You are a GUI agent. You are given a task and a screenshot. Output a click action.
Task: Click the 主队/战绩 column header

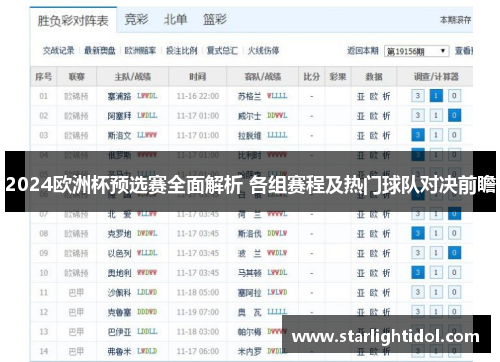(x=133, y=77)
